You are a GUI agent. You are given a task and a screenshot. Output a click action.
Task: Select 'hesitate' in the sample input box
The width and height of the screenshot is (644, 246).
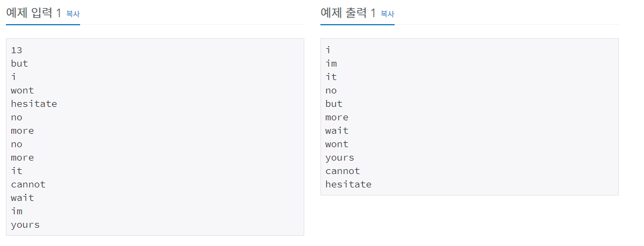[34, 104]
